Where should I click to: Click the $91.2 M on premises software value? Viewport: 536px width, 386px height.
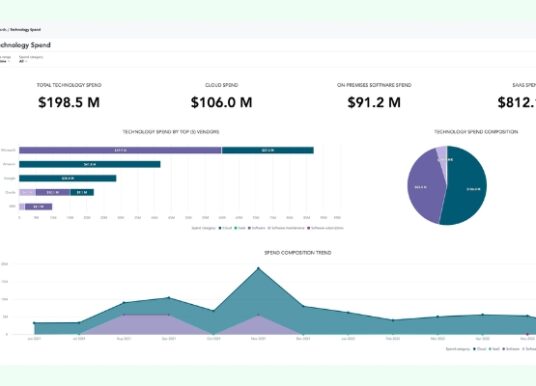(374, 102)
